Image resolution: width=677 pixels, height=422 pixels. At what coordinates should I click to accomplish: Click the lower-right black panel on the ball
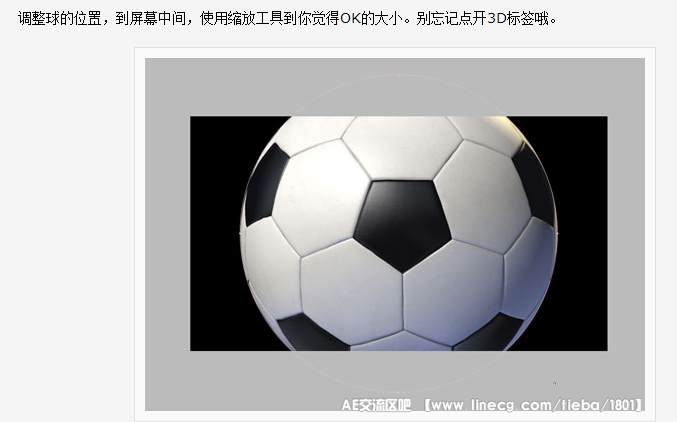click(490, 333)
